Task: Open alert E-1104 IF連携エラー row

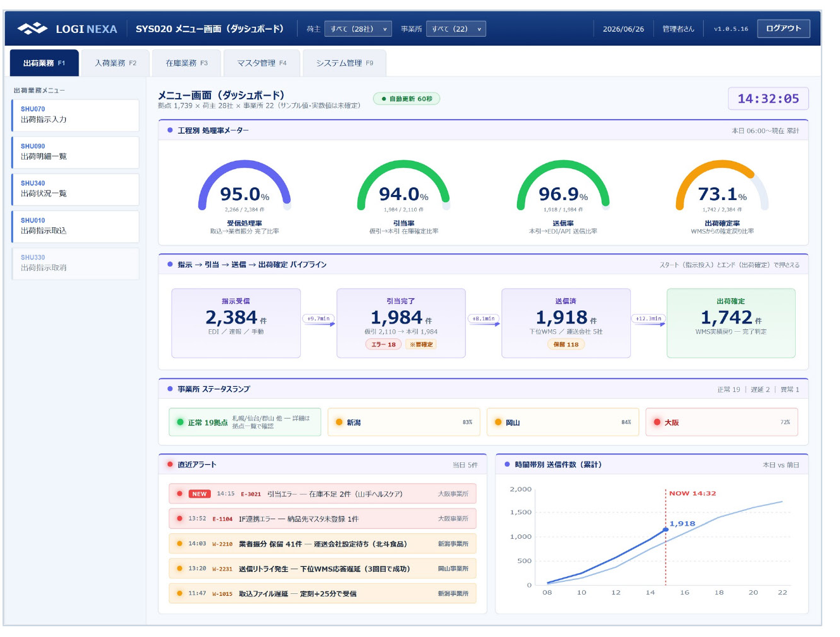Action: pos(322,519)
